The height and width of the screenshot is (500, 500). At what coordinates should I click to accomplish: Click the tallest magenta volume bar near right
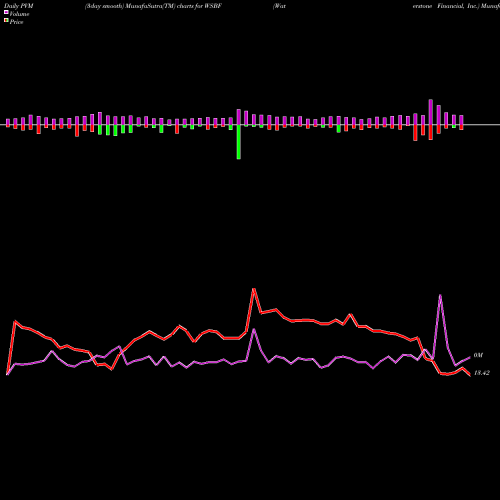[431, 112]
